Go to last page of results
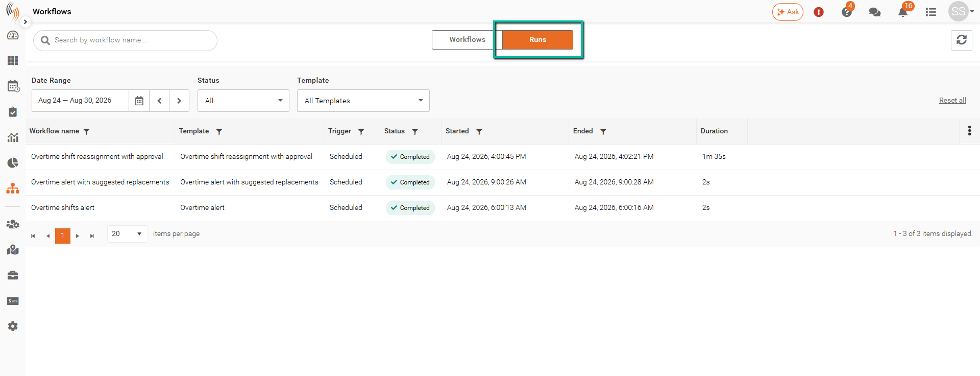 (x=92, y=236)
